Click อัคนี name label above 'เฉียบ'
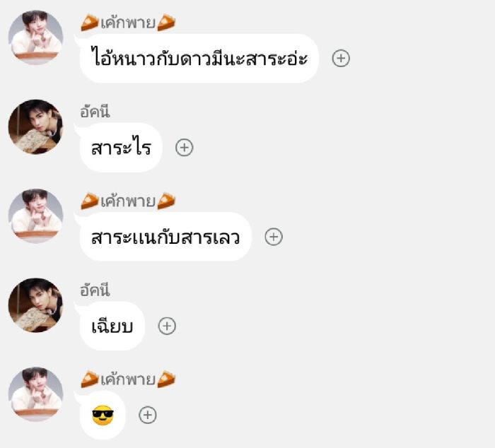 95,290
